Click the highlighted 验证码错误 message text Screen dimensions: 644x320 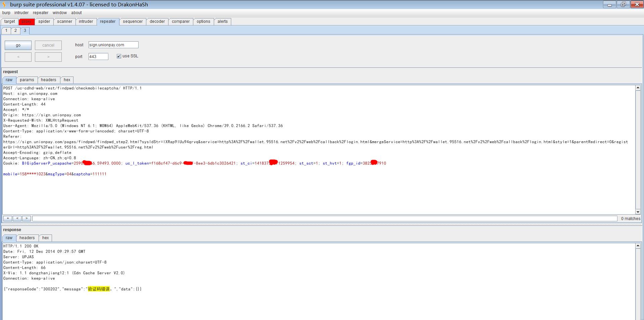point(99,289)
